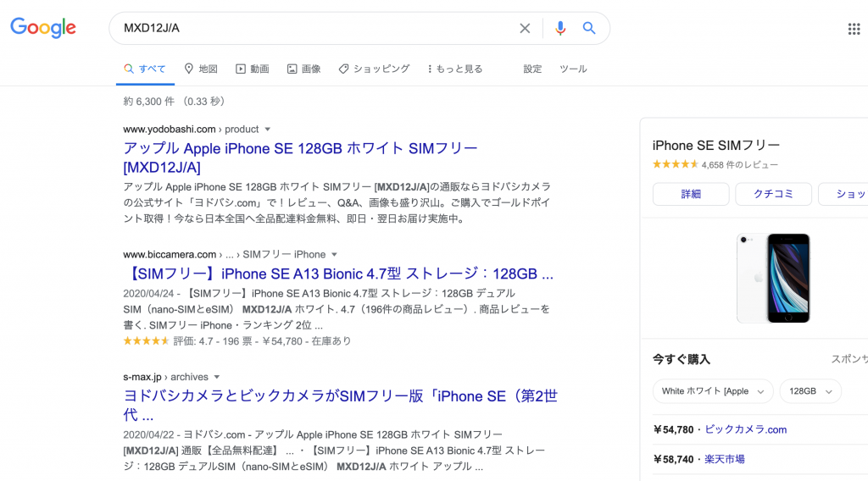Click the s-max.jp › archives breadcrumb
Image resolution: width=868 pixels, height=481 pixels.
[165, 377]
